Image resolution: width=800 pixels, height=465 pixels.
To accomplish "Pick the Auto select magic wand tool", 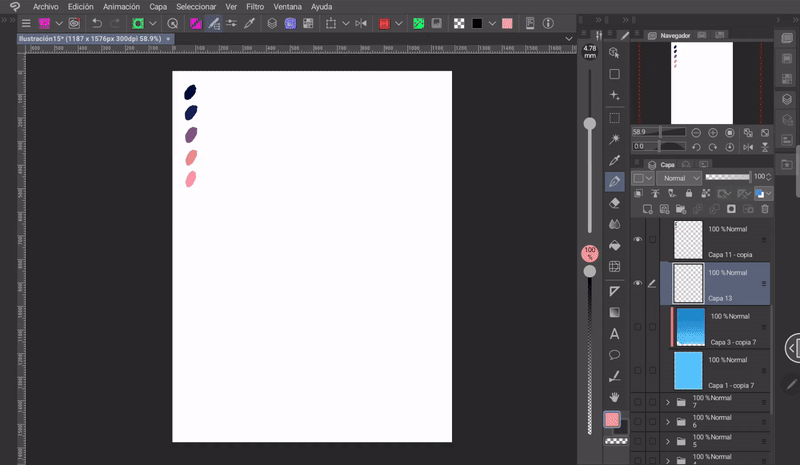I will coord(615,139).
